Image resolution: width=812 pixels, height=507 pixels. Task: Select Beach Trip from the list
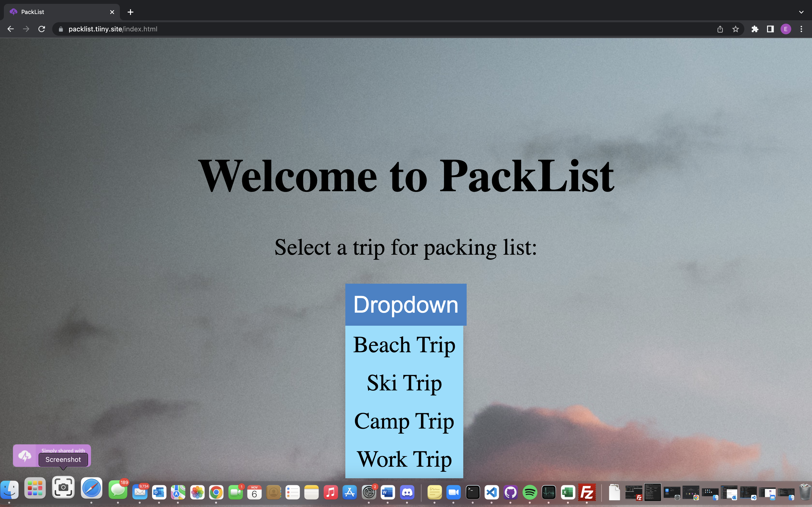pos(404,345)
